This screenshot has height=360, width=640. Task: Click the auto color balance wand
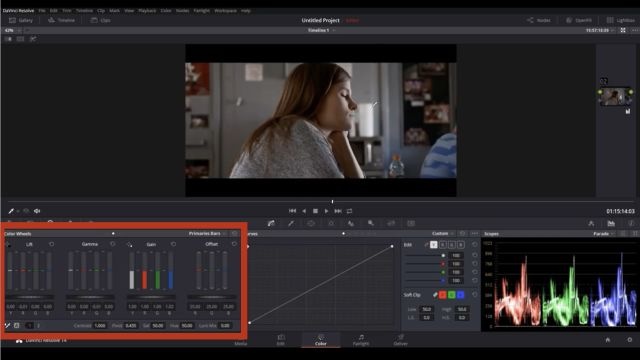click(7, 325)
